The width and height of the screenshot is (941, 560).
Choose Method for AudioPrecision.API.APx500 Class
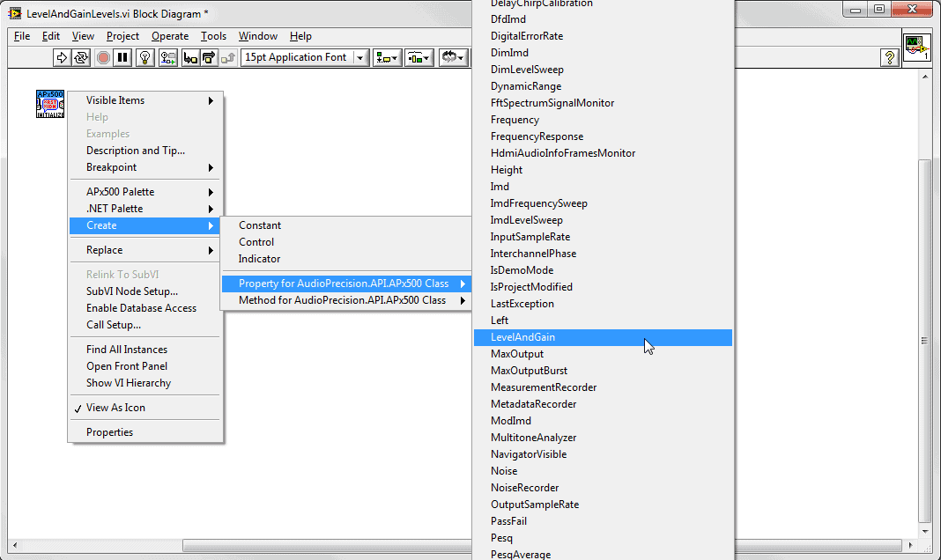342,300
